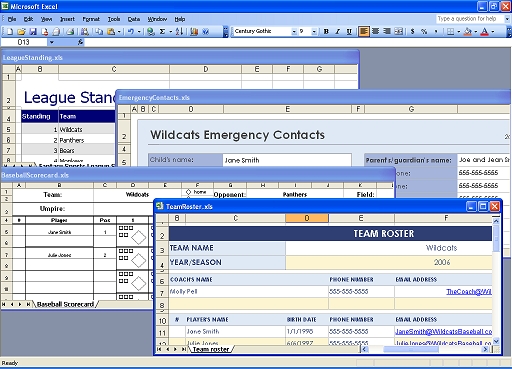Open the Name Box dropdown arrow
Screen dimensions: 512x369
(52, 42)
